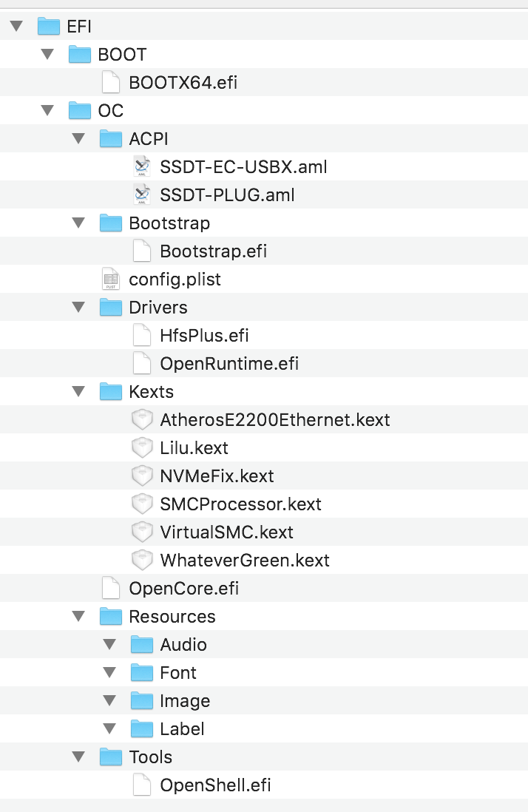
Task: Select the Bootstrap.efi file name
Action: [x=213, y=251]
